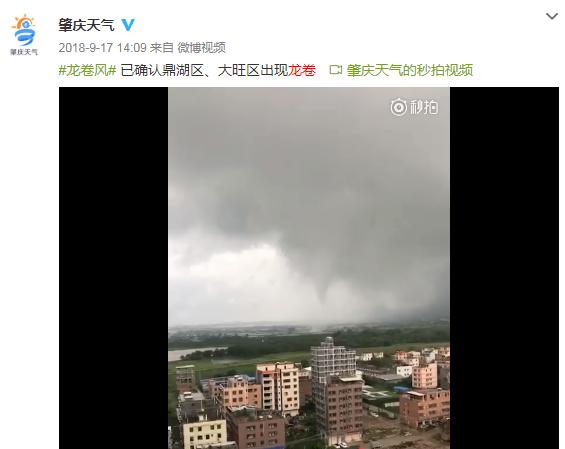This screenshot has width=565, height=449.
Task: Click the red 龙卷 keyword
Action: [302, 70]
